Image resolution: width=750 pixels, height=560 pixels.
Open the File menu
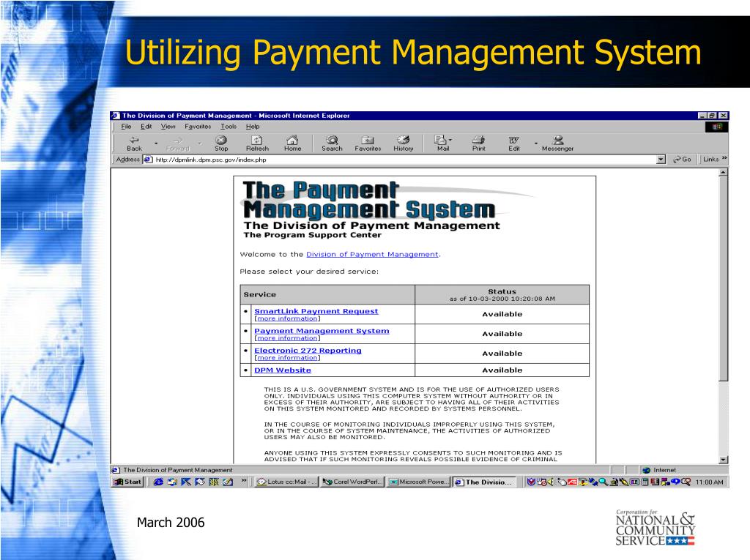click(126, 127)
